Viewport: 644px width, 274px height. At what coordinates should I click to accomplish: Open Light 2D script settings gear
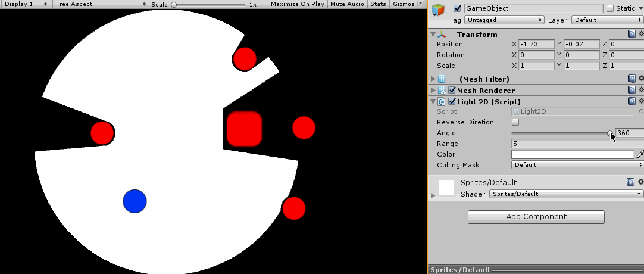(x=641, y=102)
